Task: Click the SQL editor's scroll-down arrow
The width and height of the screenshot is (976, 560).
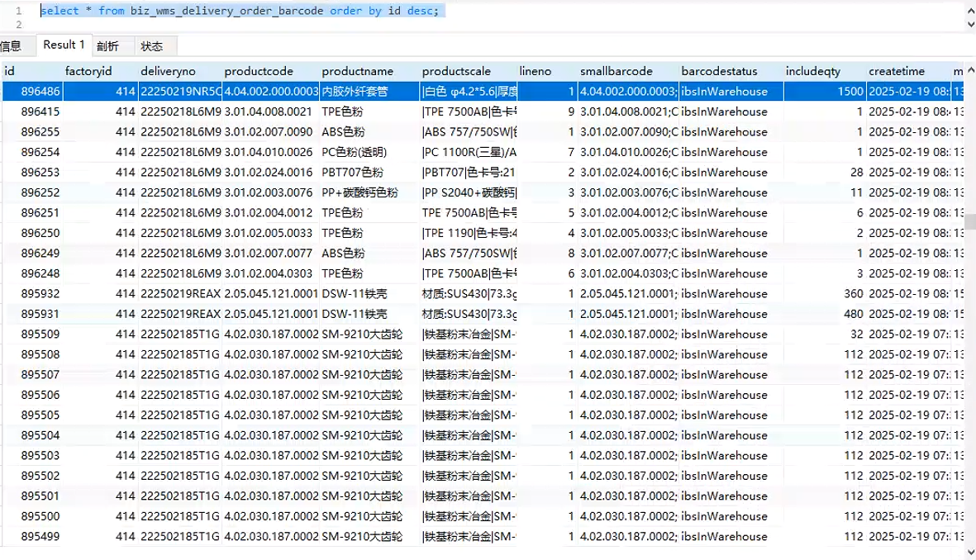Action: coord(969,24)
